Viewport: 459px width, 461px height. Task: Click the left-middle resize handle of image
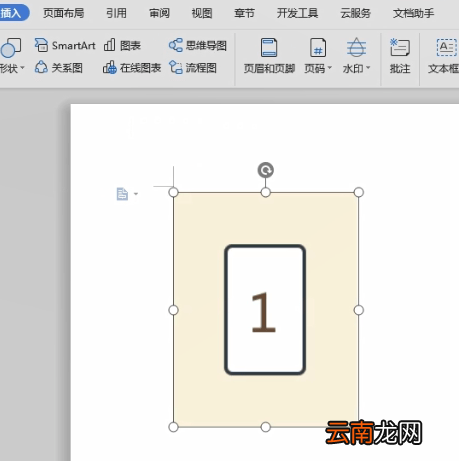(x=173, y=310)
